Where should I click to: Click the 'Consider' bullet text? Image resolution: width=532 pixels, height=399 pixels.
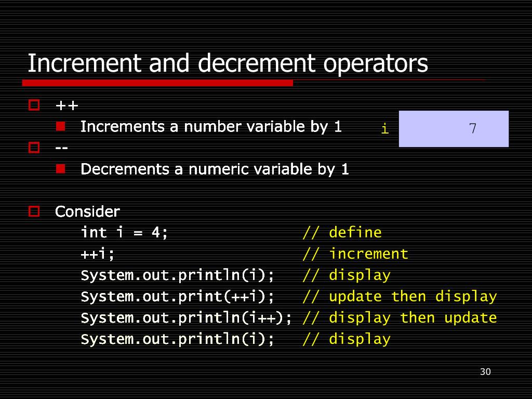[x=87, y=212]
